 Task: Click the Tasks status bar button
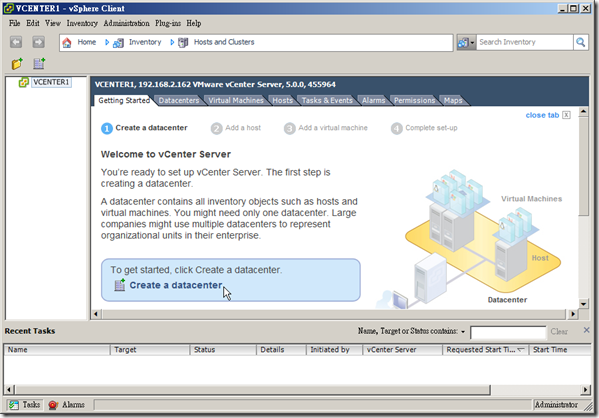[24, 405]
